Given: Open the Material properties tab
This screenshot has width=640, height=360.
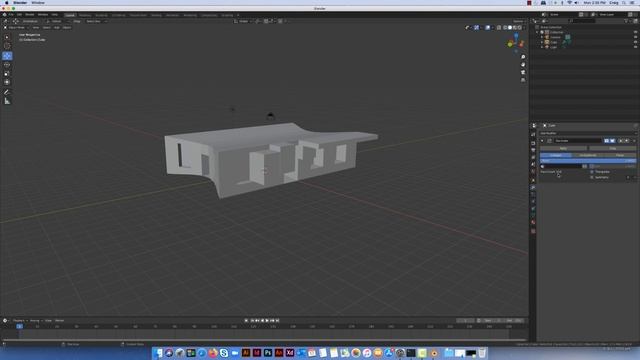Looking at the screenshot, I should [x=533, y=222].
